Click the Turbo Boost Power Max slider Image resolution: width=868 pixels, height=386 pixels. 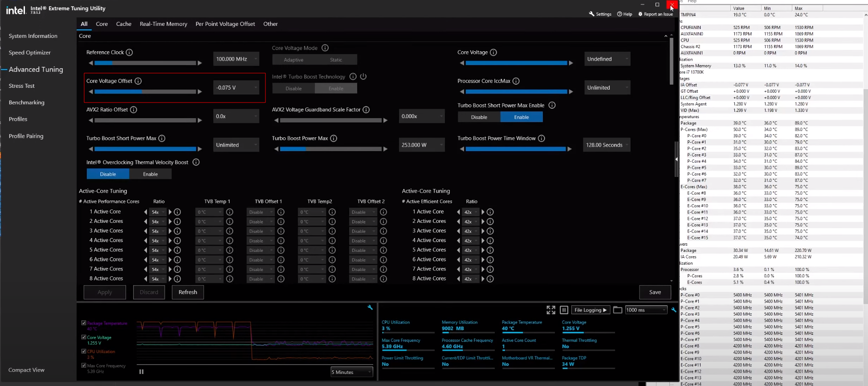click(x=331, y=149)
